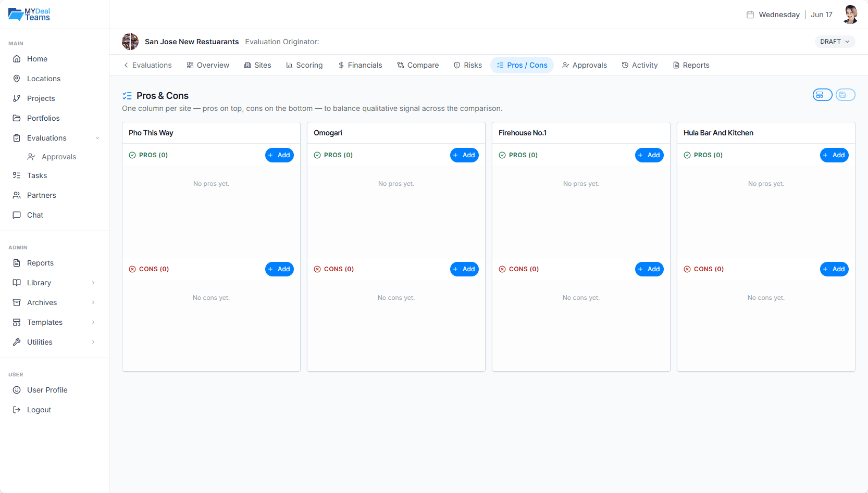868x493 pixels.
Task: Open the DRAFT status dropdown
Action: point(835,42)
